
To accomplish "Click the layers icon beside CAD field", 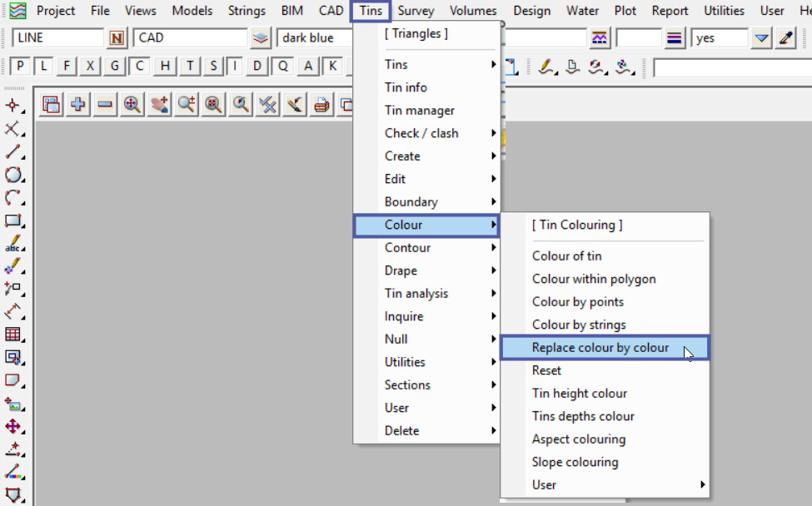I will click(x=262, y=37).
